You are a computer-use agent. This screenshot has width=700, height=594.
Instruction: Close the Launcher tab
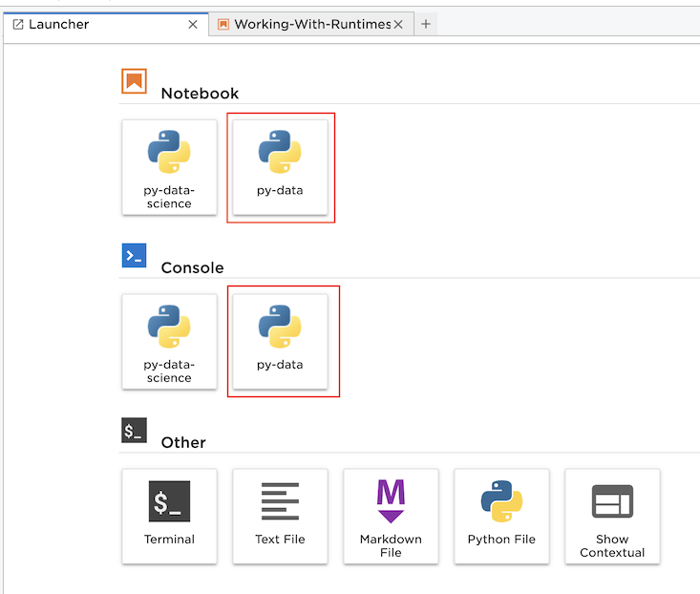point(193,24)
